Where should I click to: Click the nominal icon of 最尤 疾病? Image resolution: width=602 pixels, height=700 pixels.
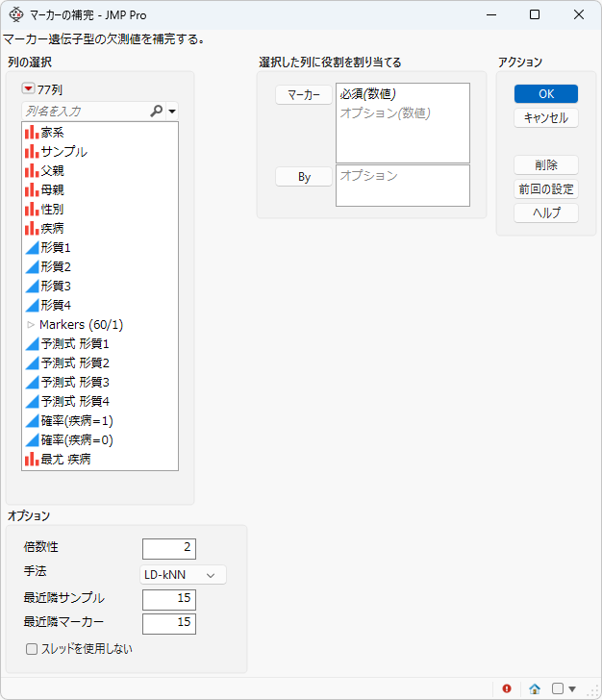32,459
